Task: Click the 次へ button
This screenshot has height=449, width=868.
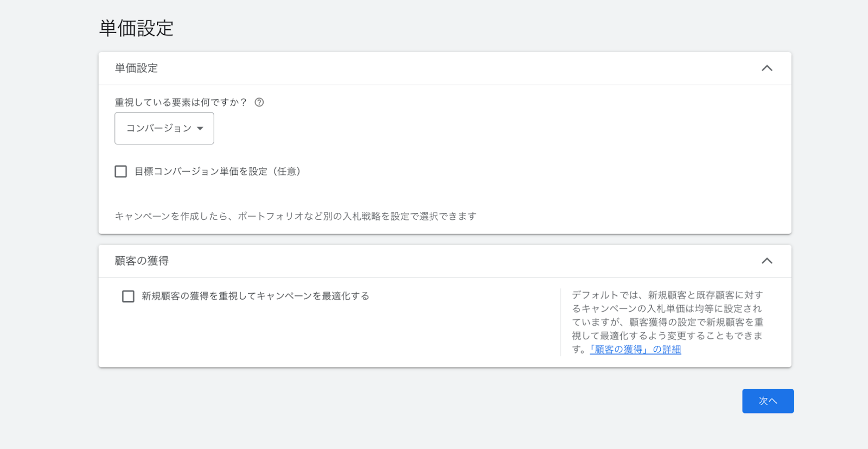Action: tap(768, 401)
